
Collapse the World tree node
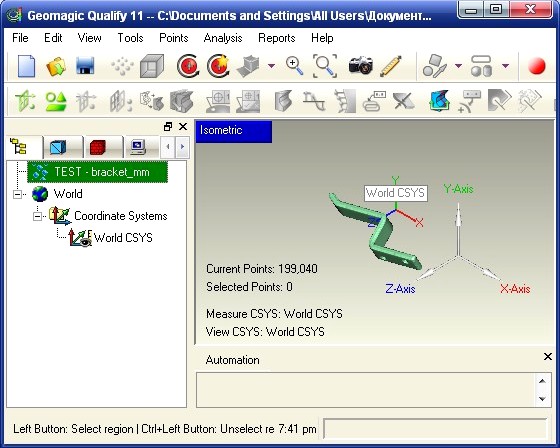click(x=17, y=194)
